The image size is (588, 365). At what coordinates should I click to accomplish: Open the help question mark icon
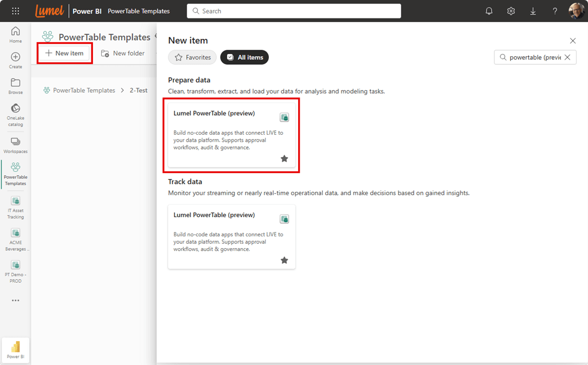click(554, 11)
